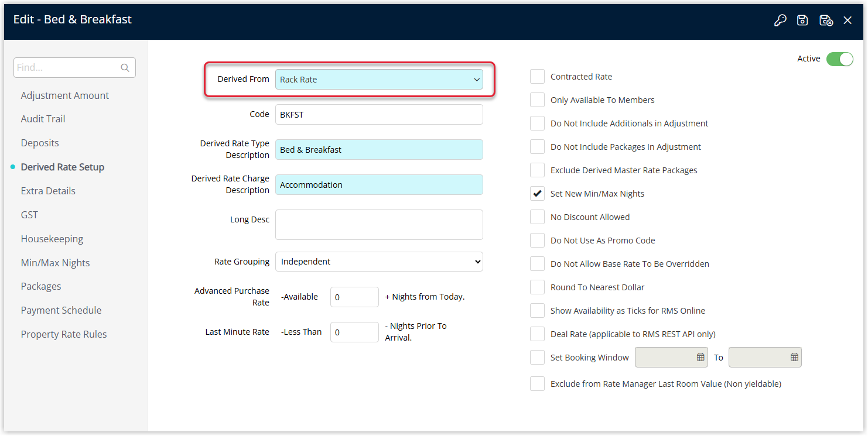Check Exclude from Rate Manager Last Room Value
Viewport: 868px width, 436px height.
(537, 384)
